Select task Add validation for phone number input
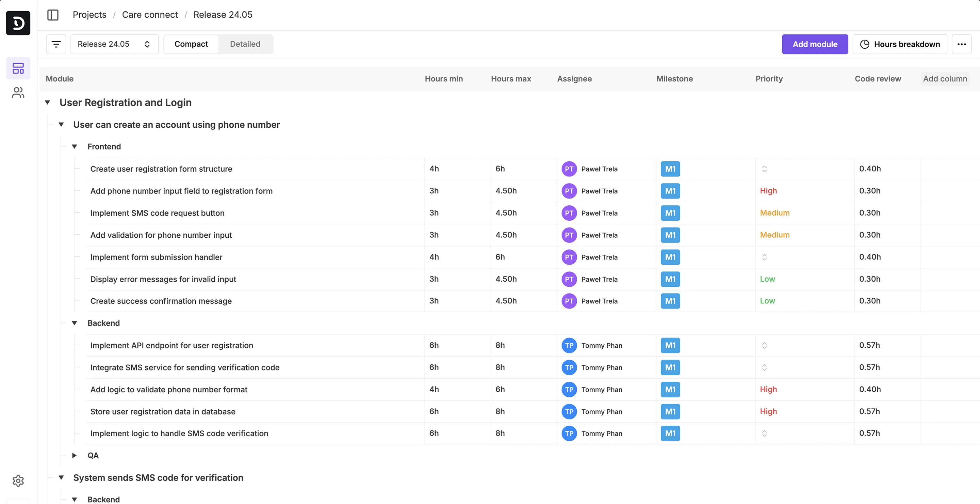 161,235
